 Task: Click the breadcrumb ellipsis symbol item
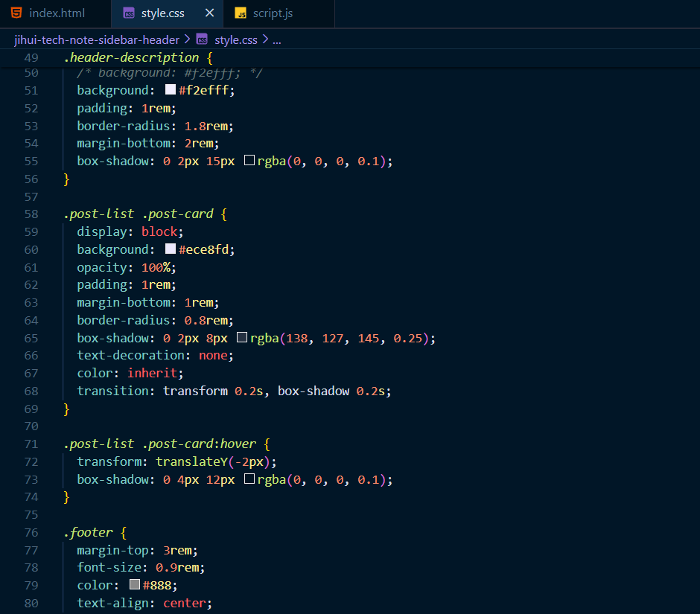click(277, 39)
